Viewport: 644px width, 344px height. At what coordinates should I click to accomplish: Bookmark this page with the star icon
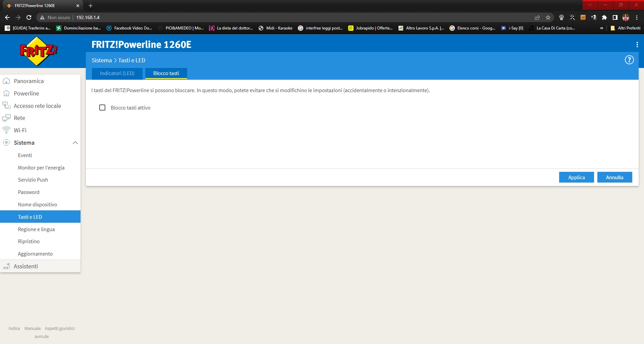(548, 17)
